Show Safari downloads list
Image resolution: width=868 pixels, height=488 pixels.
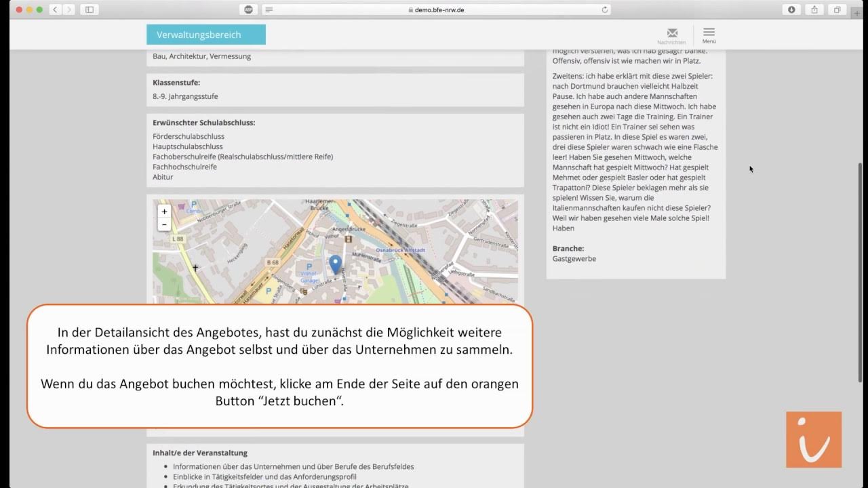point(791,9)
